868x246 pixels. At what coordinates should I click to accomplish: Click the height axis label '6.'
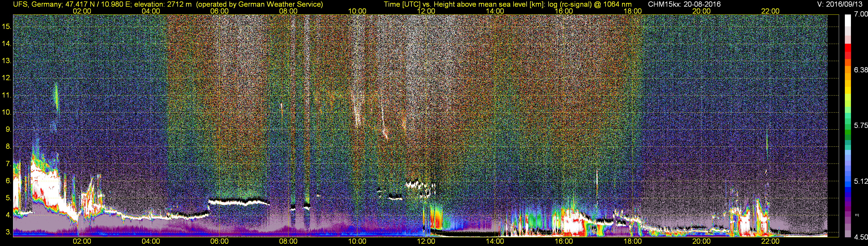[8, 181]
